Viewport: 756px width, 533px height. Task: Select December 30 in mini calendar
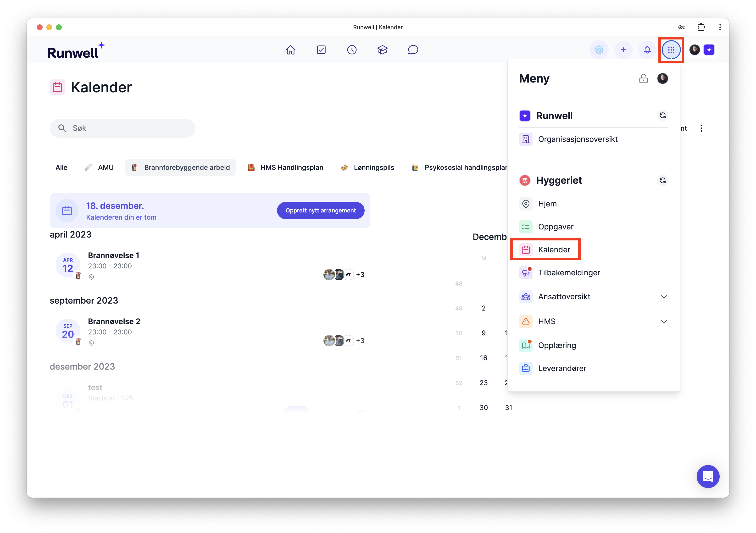click(x=483, y=408)
